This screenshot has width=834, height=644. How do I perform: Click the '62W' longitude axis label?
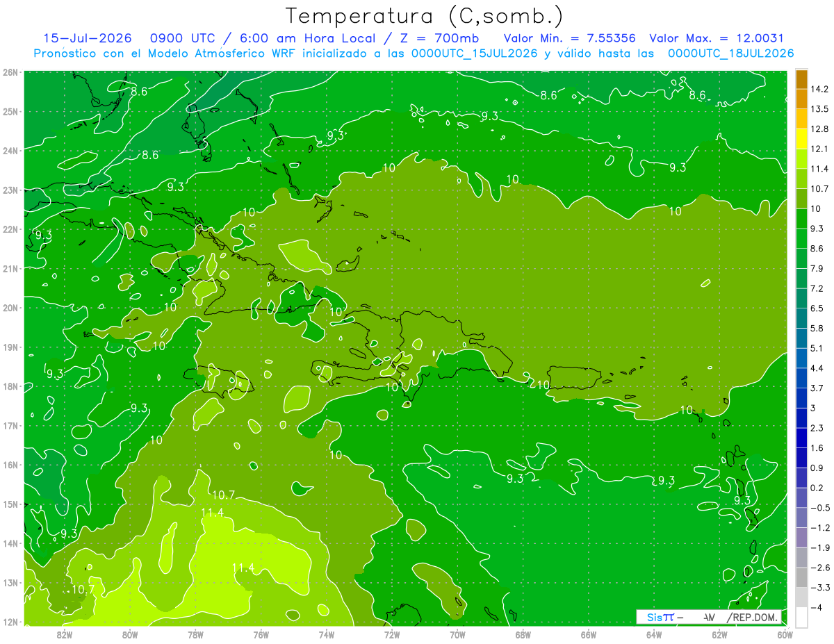[719, 634]
